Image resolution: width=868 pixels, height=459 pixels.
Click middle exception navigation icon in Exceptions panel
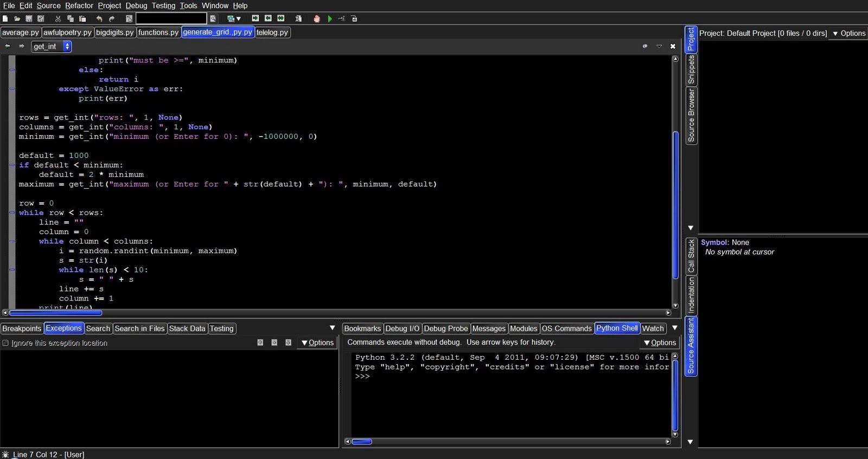275,342
